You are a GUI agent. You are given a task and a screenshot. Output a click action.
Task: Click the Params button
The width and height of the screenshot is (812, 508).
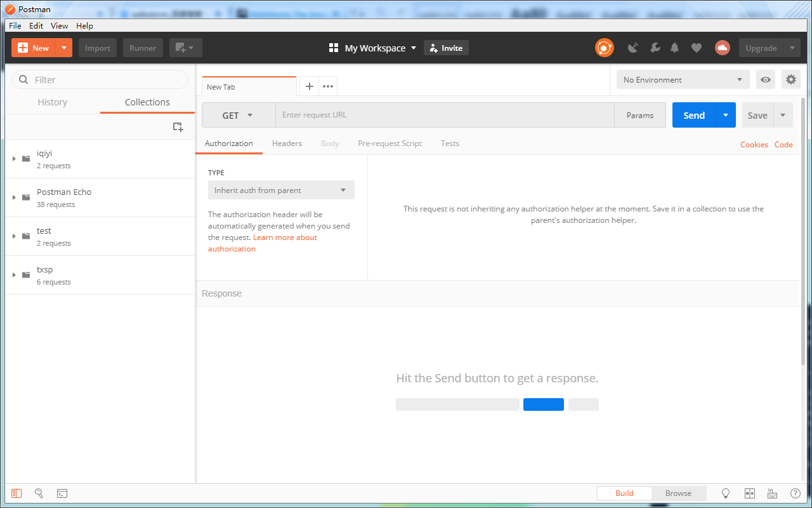tap(640, 115)
